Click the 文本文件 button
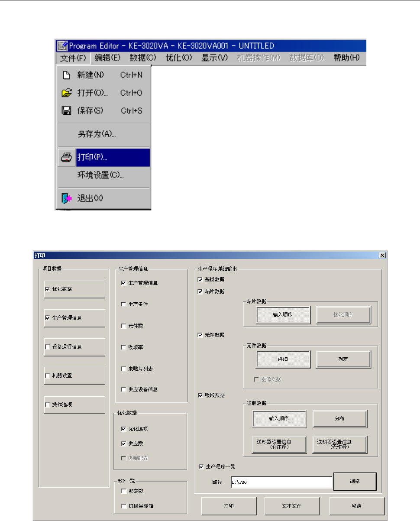The image size is (420, 521). [x=292, y=505]
